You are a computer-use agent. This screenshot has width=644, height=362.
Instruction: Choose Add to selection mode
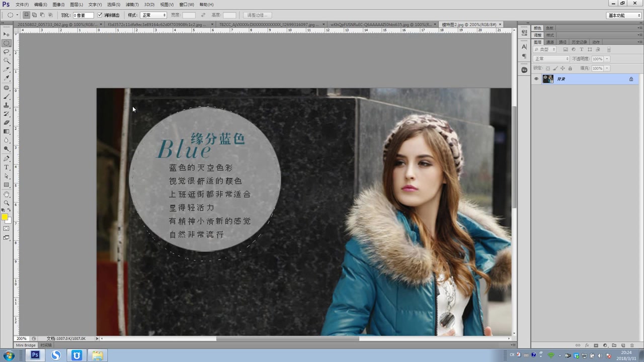[x=34, y=15]
